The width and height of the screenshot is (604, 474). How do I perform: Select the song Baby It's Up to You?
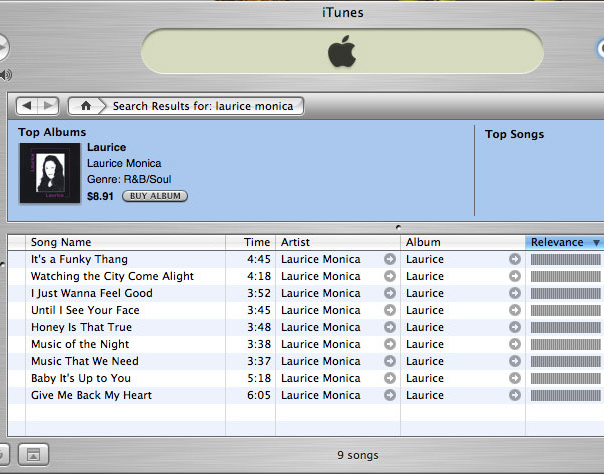tap(81, 378)
